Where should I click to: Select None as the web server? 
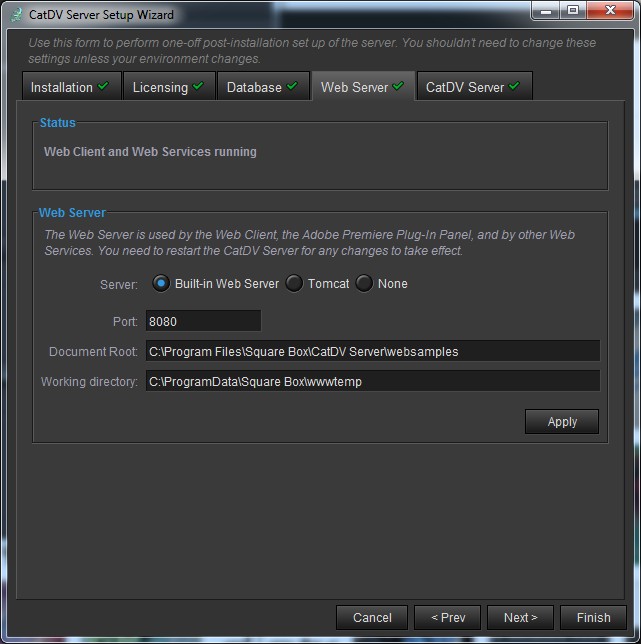pyautogui.click(x=364, y=283)
